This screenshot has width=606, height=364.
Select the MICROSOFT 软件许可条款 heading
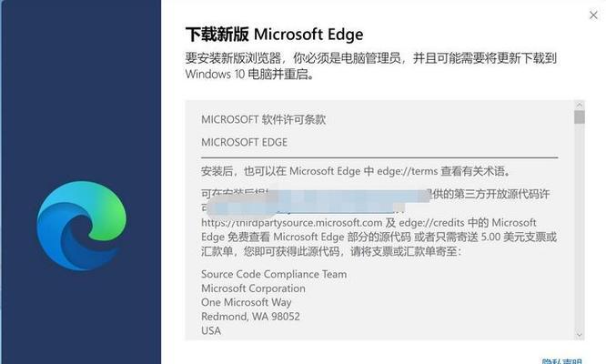(x=263, y=119)
